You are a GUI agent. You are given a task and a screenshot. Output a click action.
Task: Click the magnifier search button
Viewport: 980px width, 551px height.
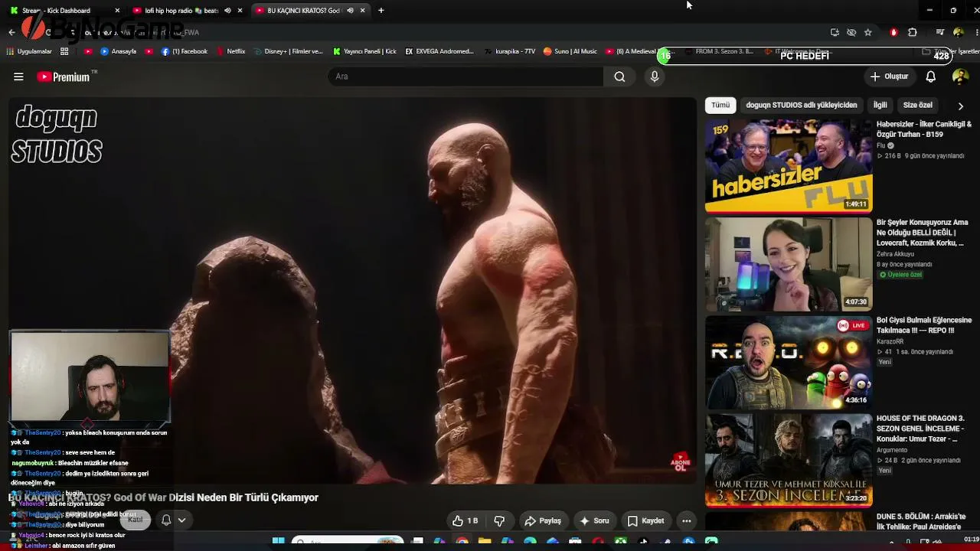click(x=619, y=77)
